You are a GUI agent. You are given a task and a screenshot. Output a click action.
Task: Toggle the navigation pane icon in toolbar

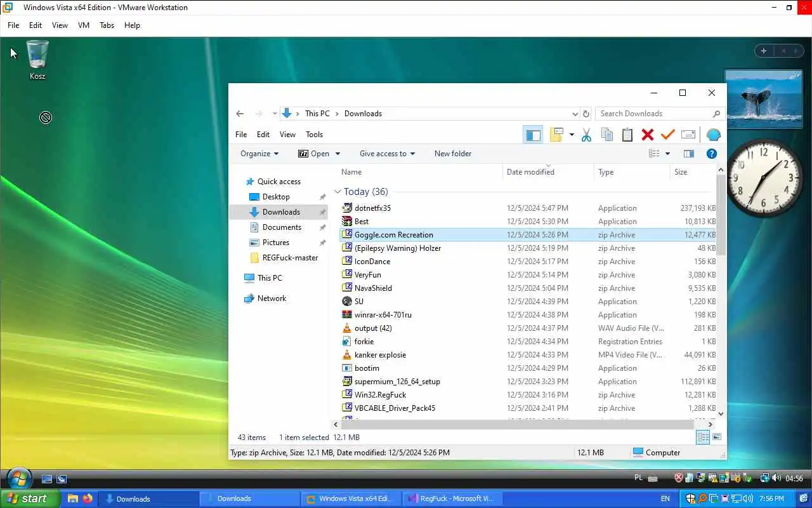click(533, 135)
